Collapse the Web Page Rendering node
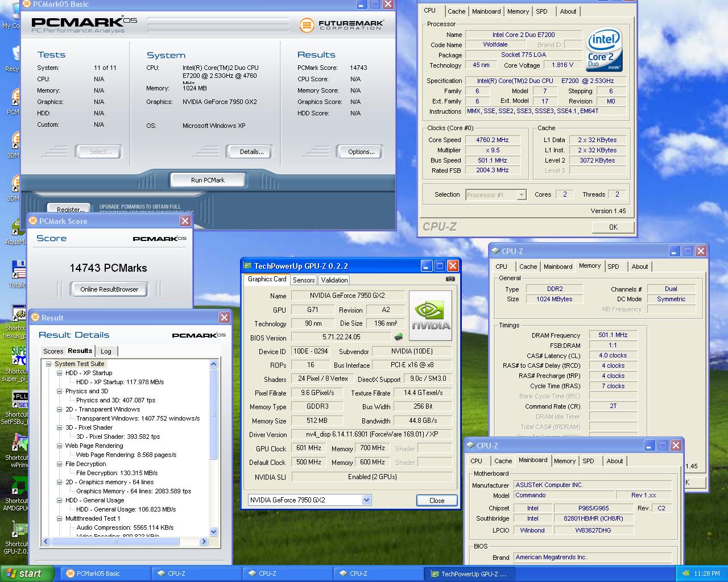728x582 pixels. tap(60, 446)
